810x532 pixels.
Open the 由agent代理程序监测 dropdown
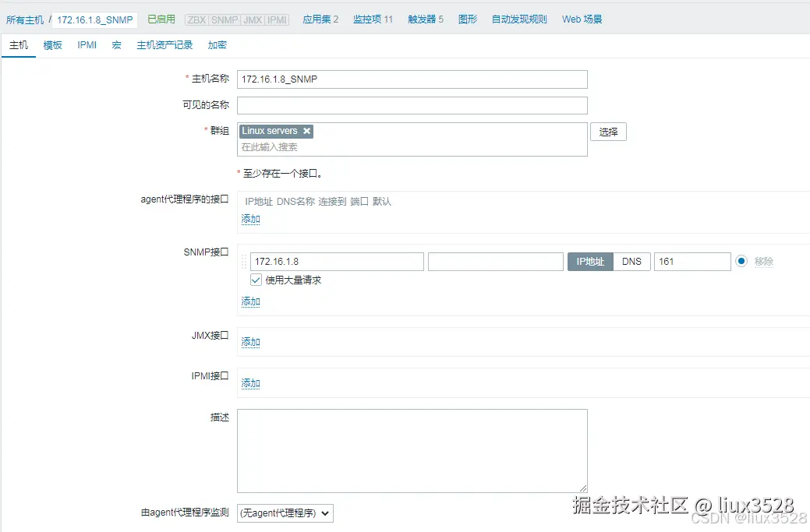285,513
